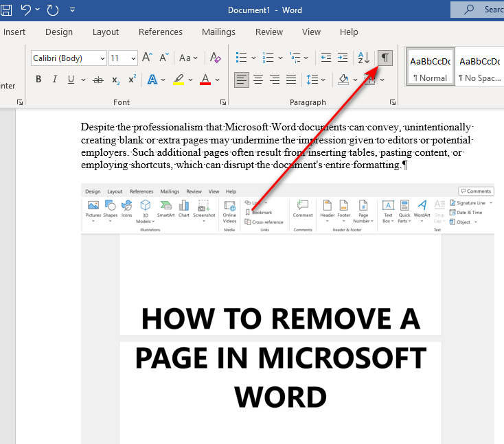
Task: Open the font size dropdown
Action: pos(132,59)
